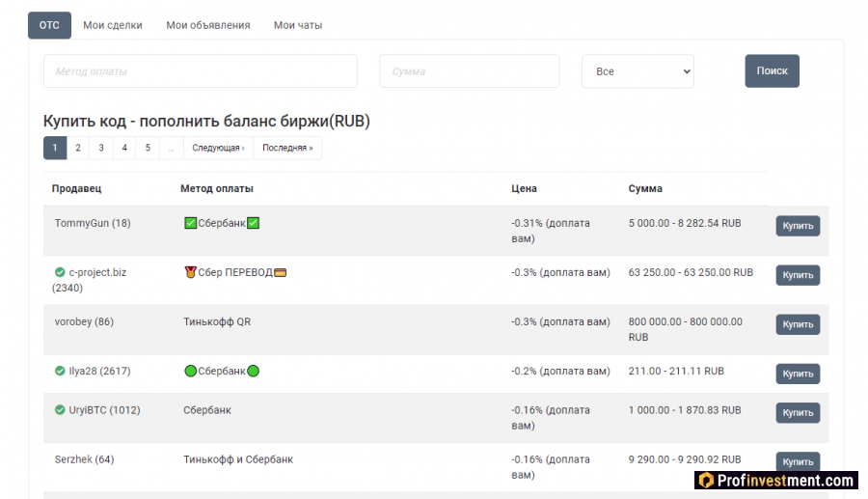The height and width of the screenshot is (499, 868).
Task: Click the Продавец column header
Action: [x=76, y=188]
